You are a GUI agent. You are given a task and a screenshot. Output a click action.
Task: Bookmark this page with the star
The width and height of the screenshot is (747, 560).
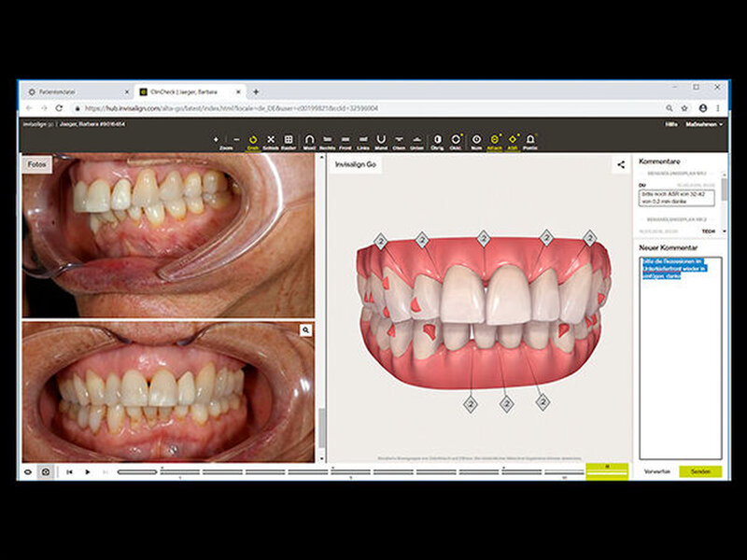[x=684, y=108]
